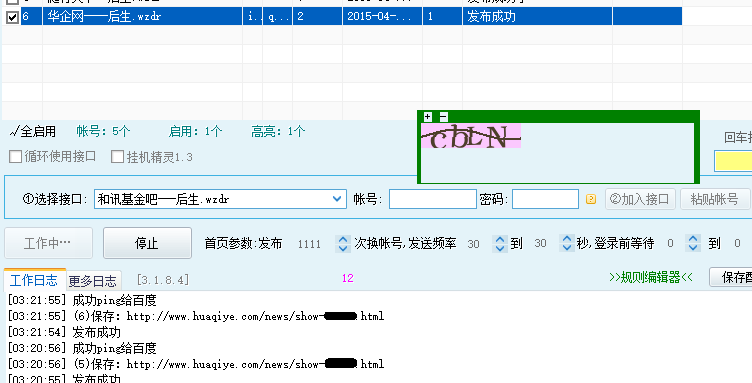Image resolution: width=752 pixels, height=383 pixels.
Task: Click the 粘贴帐号 button
Action: point(715,199)
